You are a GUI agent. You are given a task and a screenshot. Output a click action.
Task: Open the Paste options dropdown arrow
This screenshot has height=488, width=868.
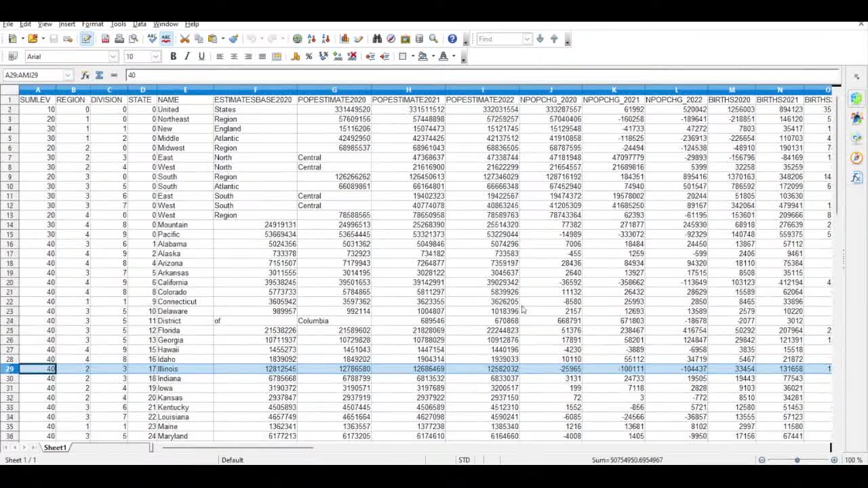point(222,39)
